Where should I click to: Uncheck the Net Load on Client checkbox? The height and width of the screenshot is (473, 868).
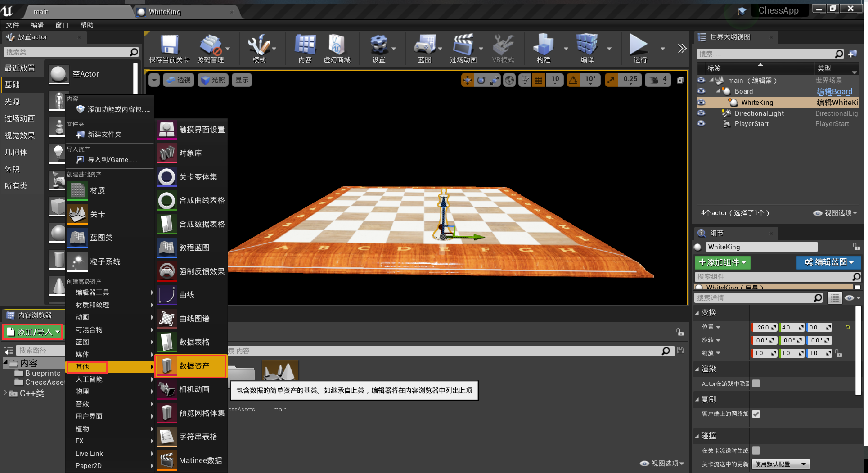coord(756,414)
